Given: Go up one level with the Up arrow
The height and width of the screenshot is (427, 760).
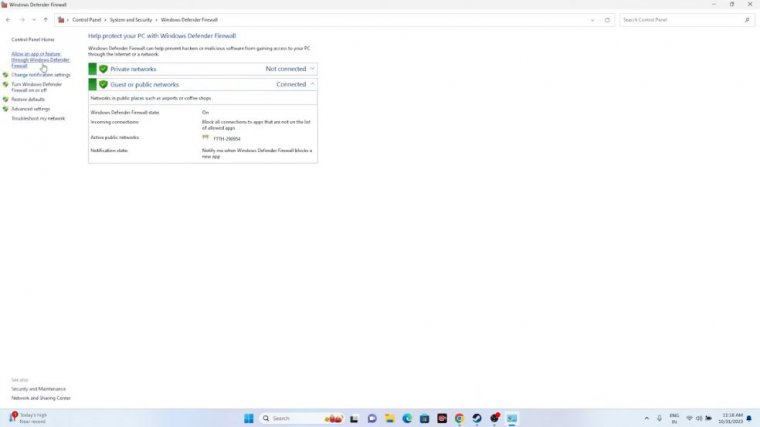Looking at the screenshot, I should [45, 20].
